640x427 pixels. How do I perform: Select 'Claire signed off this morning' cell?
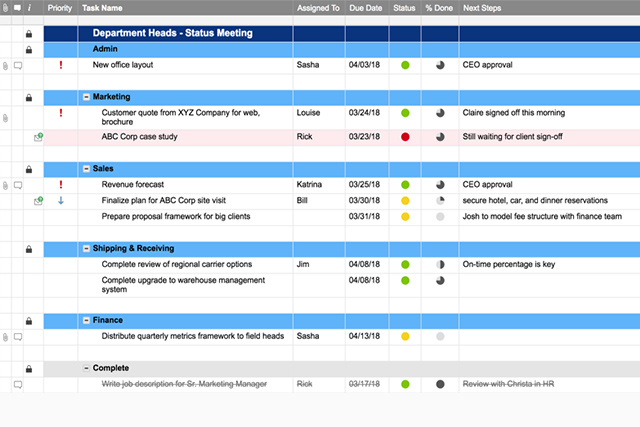(549, 118)
